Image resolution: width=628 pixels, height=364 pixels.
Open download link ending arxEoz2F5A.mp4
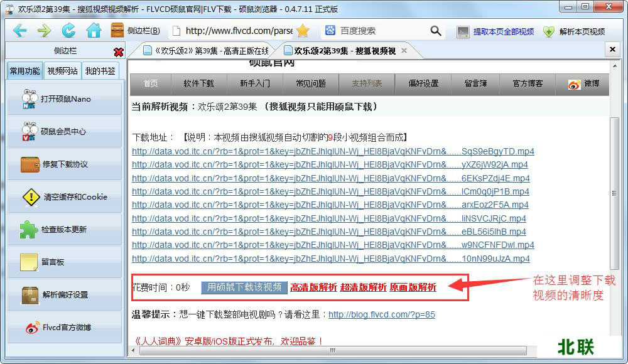[x=330, y=205]
